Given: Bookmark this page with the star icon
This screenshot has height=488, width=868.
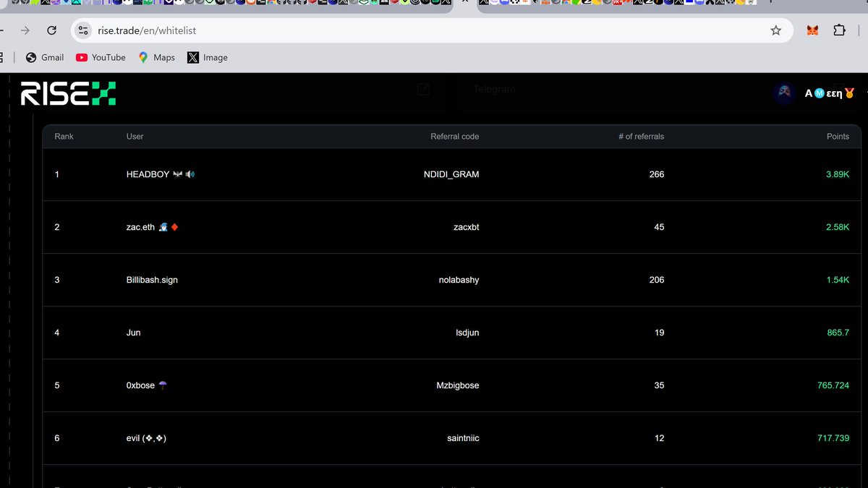Looking at the screenshot, I should [776, 30].
